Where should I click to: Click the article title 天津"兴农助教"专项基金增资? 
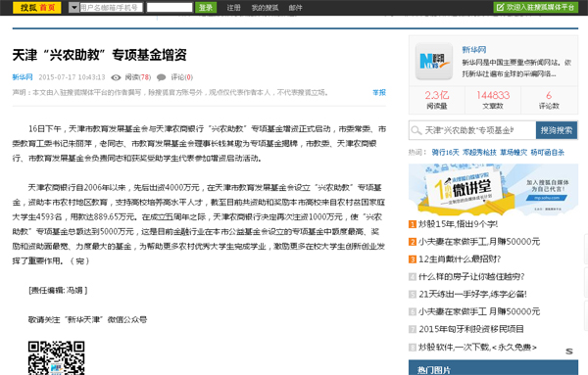[99, 55]
